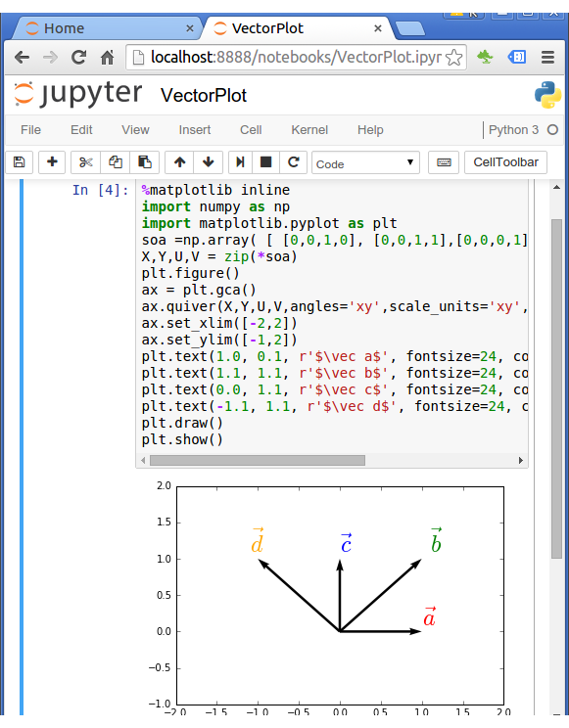Click the localhost address bar
This screenshot has width=569, height=728.
(x=296, y=57)
